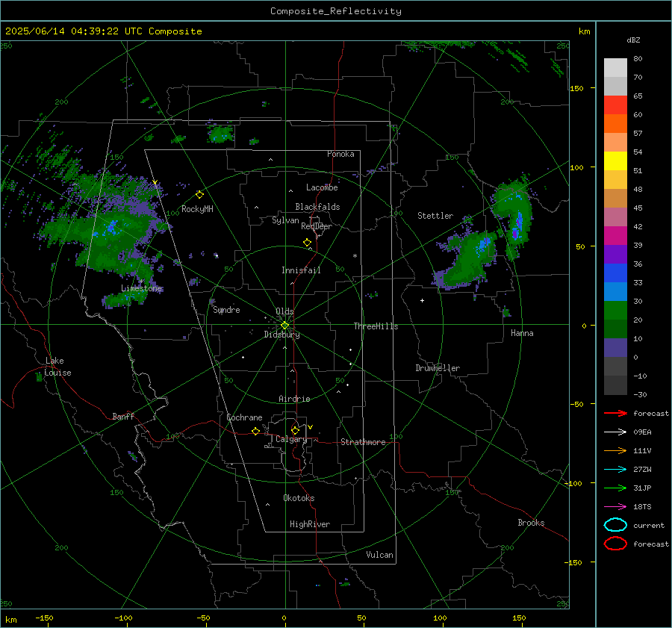672x628 pixels.
Task: Click the Lake Louise label
Action: 57,367
